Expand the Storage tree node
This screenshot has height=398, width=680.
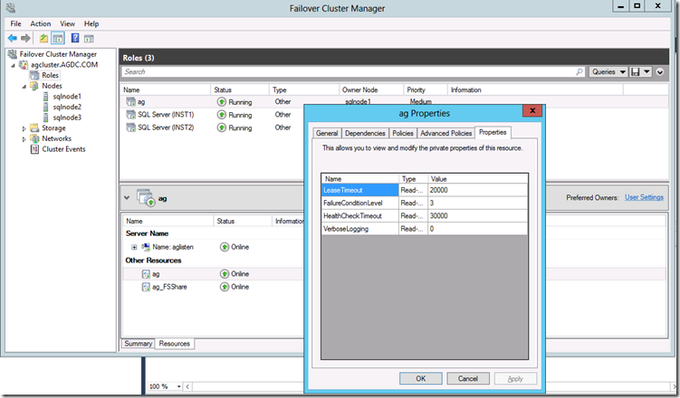tap(24, 128)
